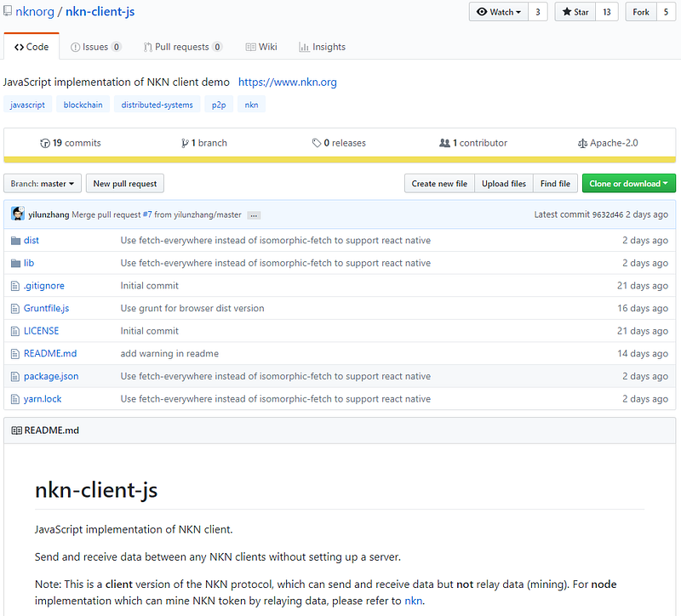Click New pull request button
Image resolution: width=681 pixels, height=616 pixels.
click(x=125, y=184)
